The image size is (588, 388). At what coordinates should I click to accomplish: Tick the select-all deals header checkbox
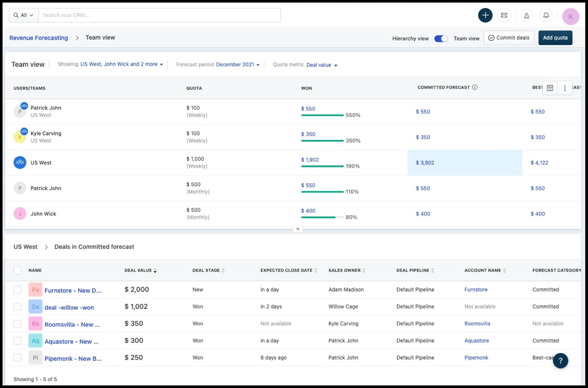click(17, 270)
